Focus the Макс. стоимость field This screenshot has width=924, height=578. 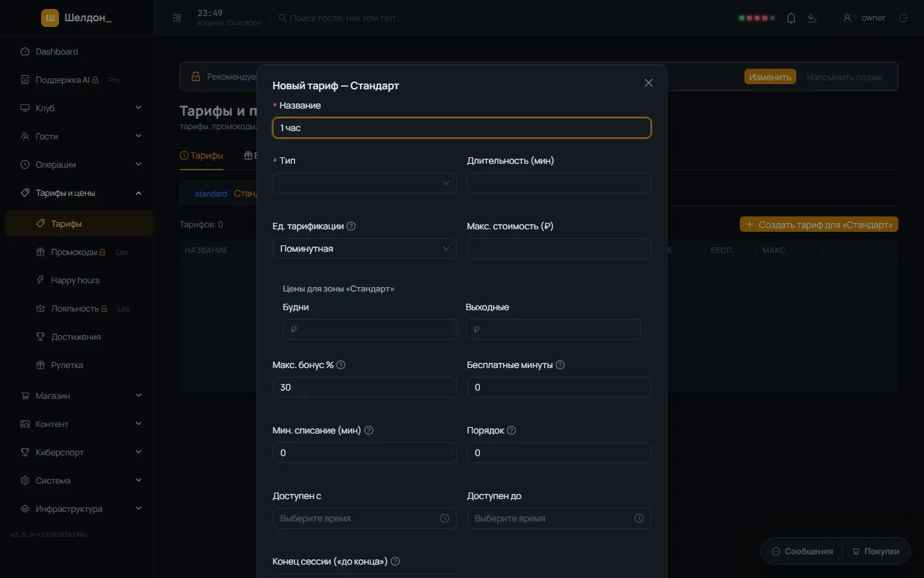point(559,249)
